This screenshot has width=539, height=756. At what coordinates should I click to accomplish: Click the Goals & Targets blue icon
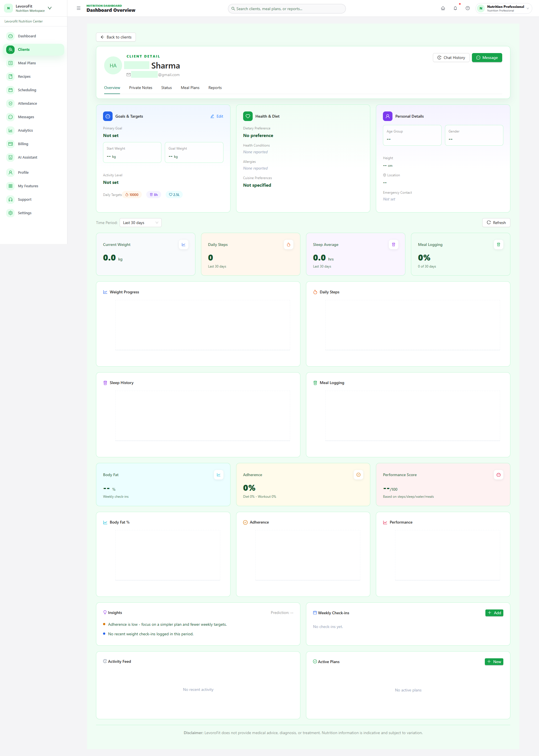[108, 116]
